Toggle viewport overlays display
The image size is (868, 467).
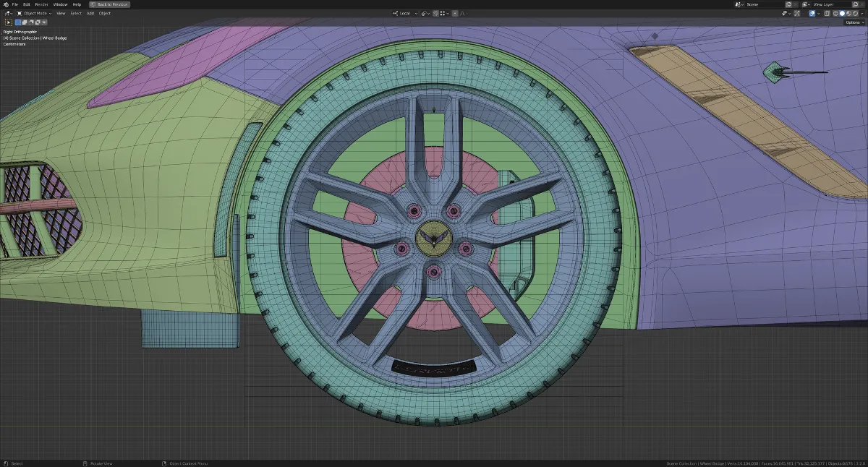tap(812, 13)
